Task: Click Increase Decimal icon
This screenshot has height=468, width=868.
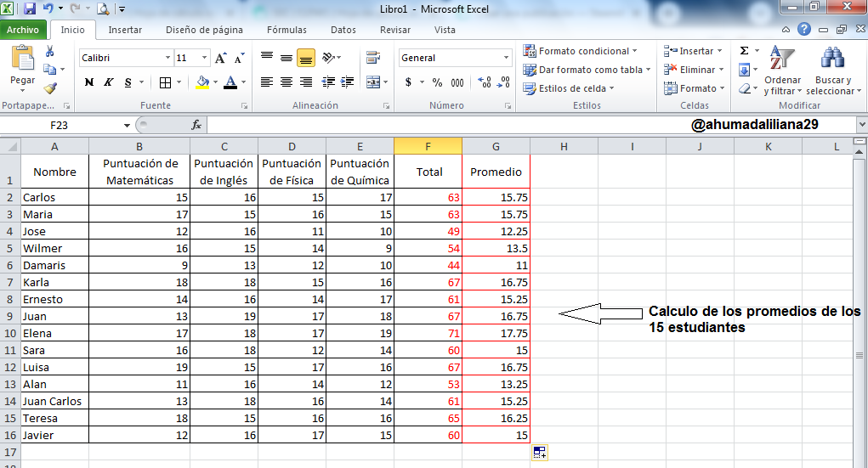Action: [484, 82]
